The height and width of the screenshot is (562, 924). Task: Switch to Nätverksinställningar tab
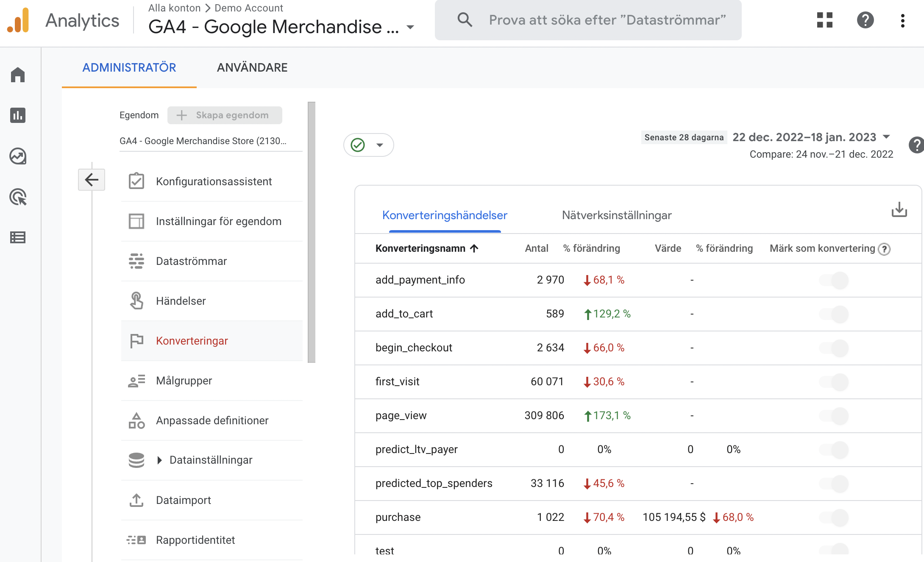tap(616, 215)
